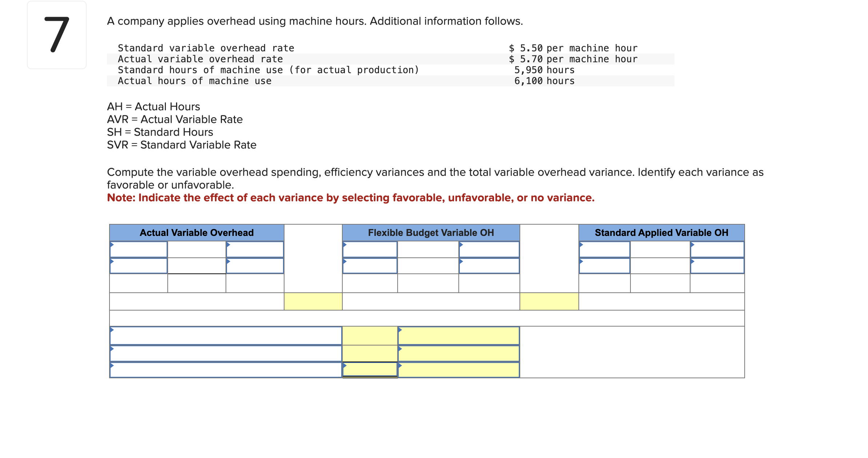The height and width of the screenshot is (458, 868).
Task: Click the question number 7 box
Action: click(x=57, y=35)
